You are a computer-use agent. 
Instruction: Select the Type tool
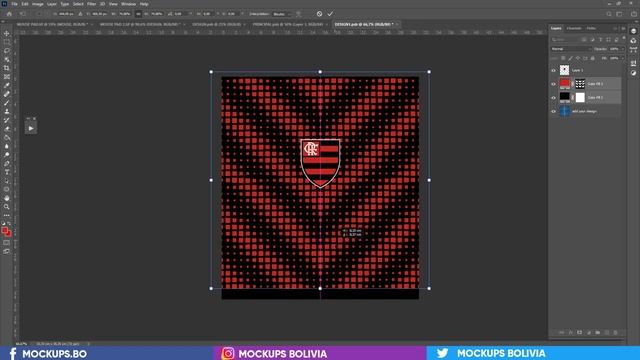(x=7, y=172)
